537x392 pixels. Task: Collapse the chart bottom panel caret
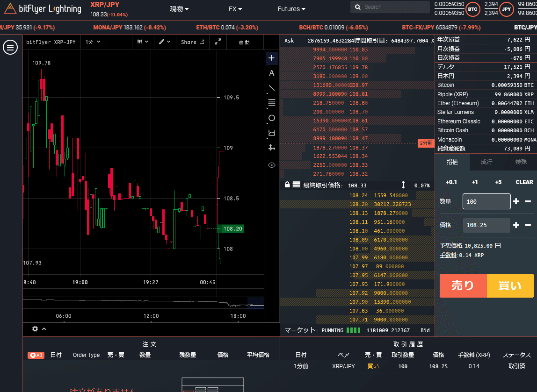coord(44,329)
